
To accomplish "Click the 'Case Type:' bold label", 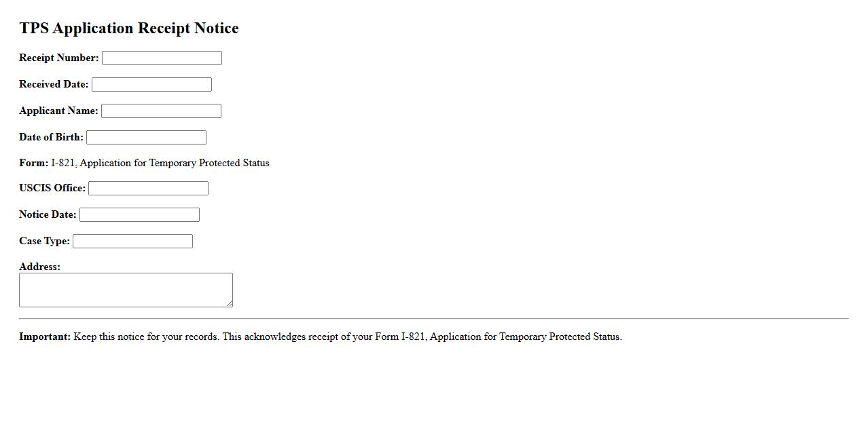I will click(x=44, y=241).
